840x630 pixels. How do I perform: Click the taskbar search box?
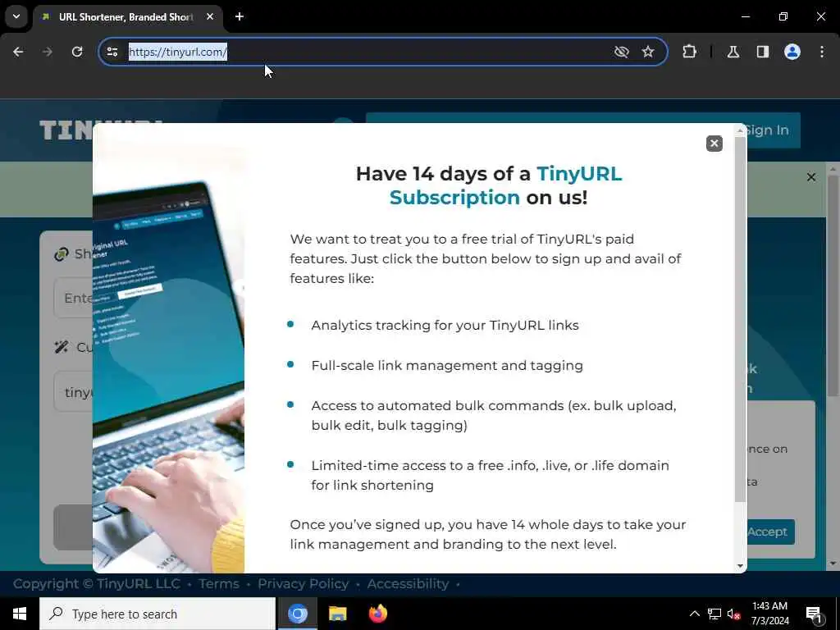pyautogui.click(x=157, y=614)
